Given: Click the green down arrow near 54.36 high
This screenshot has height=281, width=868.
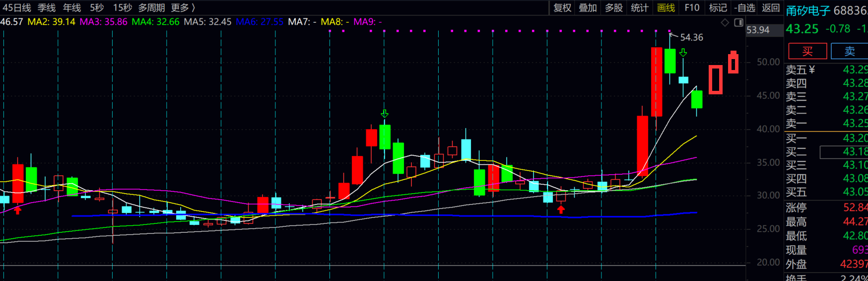Looking at the screenshot, I should pyautogui.click(x=683, y=52).
